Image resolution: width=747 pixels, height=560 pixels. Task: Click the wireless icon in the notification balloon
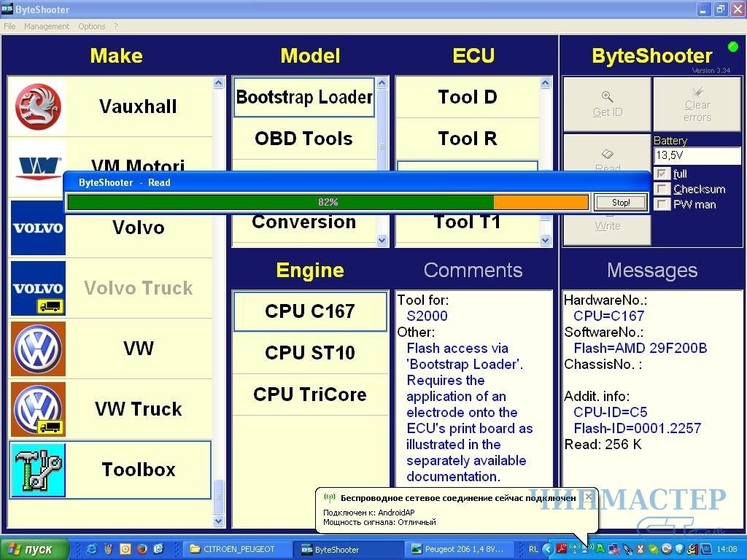tap(329, 498)
